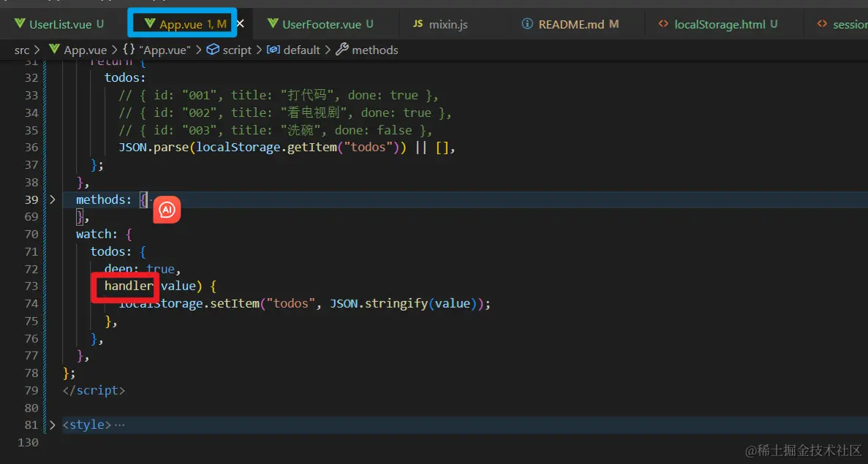Click the wrench icon beside methods breadcrumb

click(342, 50)
